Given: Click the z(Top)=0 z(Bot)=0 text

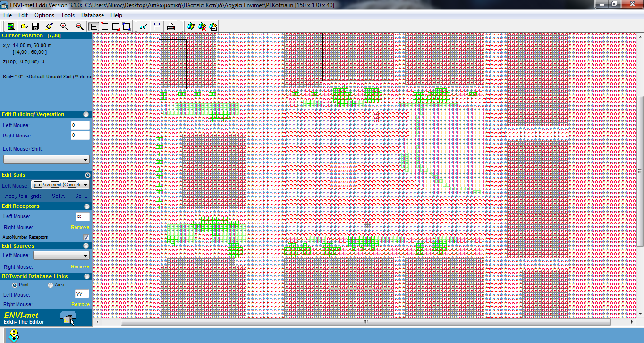Looking at the screenshot, I should (24, 61).
